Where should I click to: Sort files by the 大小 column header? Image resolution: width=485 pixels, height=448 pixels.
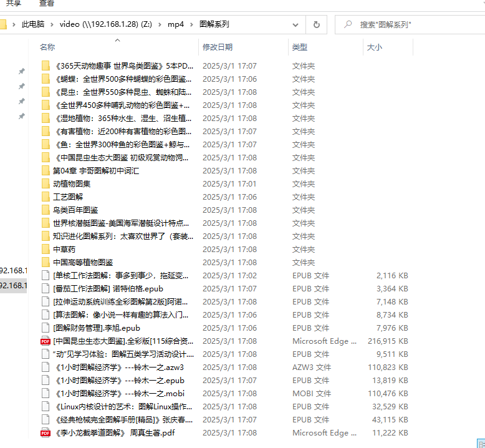374,47
